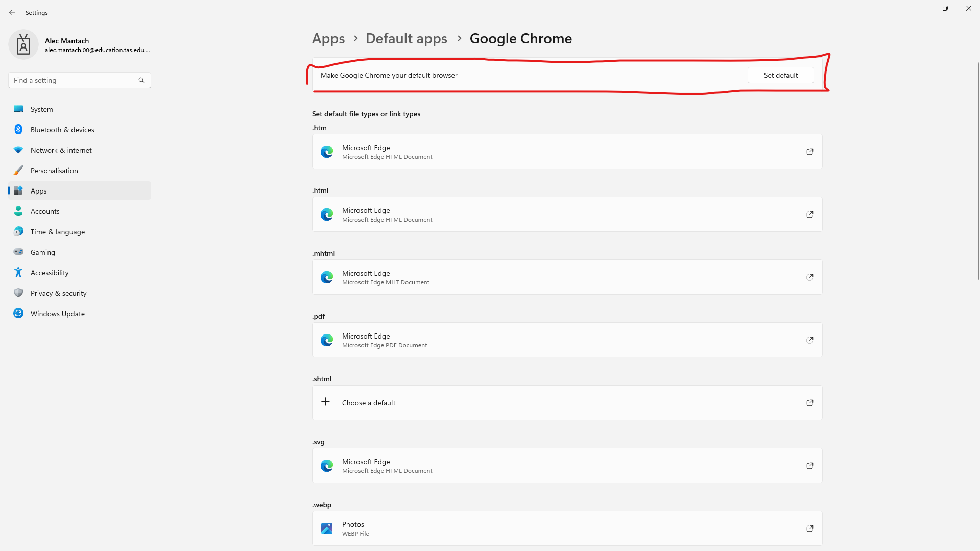The image size is (980, 551).
Task: Click the Microsoft Edge icon under .htm
Action: click(x=327, y=152)
